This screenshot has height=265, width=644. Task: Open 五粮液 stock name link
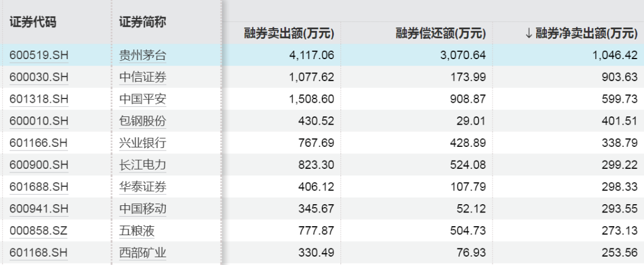click(x=137, y=230)
